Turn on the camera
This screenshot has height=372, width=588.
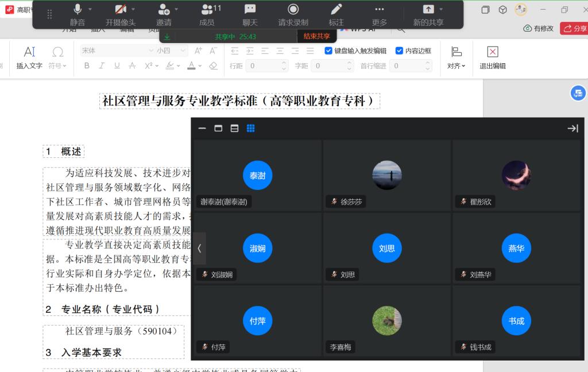[x=121, y=14]
